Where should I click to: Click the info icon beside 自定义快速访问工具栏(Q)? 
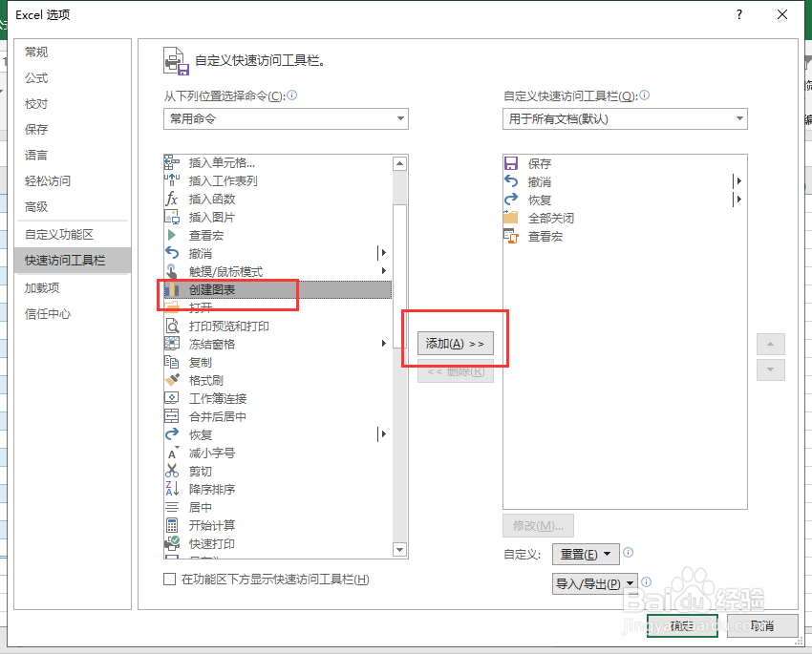(644, 95)
